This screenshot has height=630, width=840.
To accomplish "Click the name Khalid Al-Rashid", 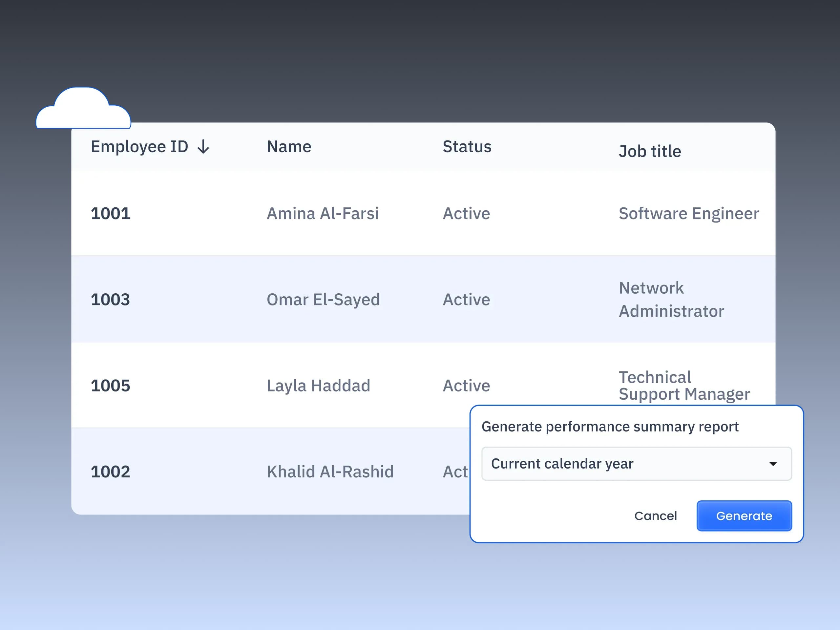I will coord(330,472).
